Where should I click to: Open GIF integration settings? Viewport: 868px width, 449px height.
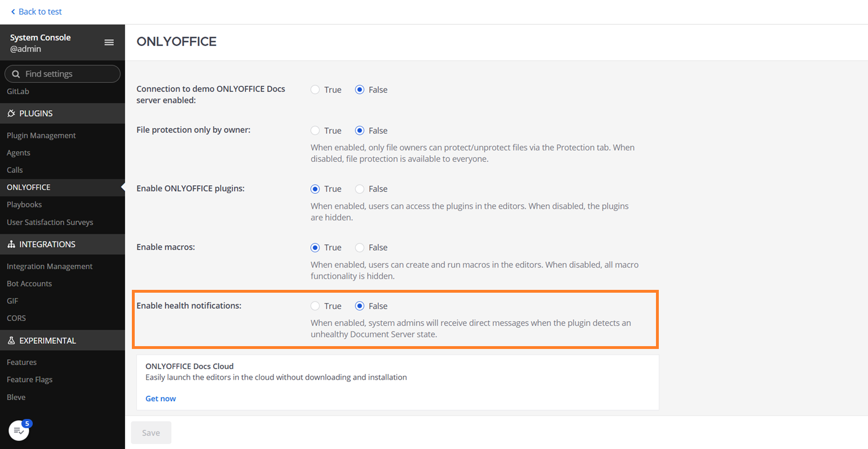click(x=13, y=301)
